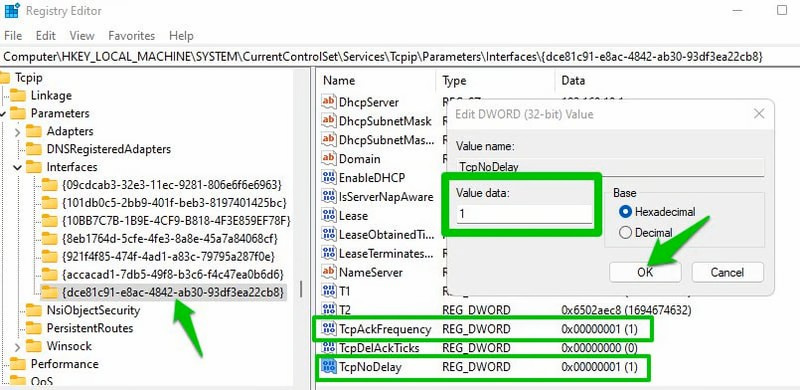Screen dimensions: 800x390
Task: Select the {101db0c5-2bb9-401f-beb3-8197401425bc} key
Action: 174,203
